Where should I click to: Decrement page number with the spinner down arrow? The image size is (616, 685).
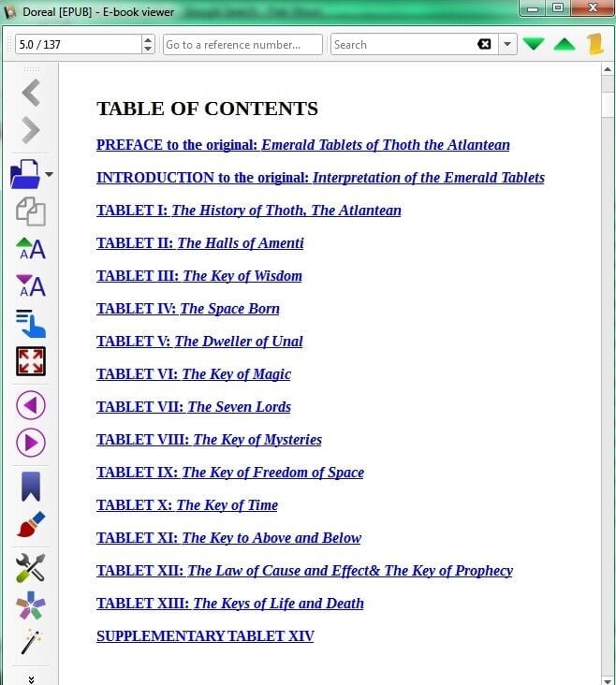click(x=148, y=49)
